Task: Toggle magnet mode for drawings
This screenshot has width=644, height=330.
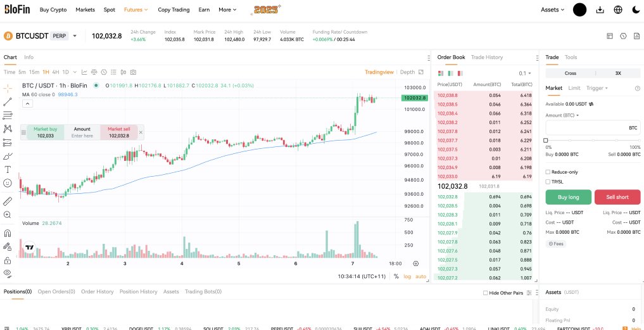Action: [x=7, y=233]
